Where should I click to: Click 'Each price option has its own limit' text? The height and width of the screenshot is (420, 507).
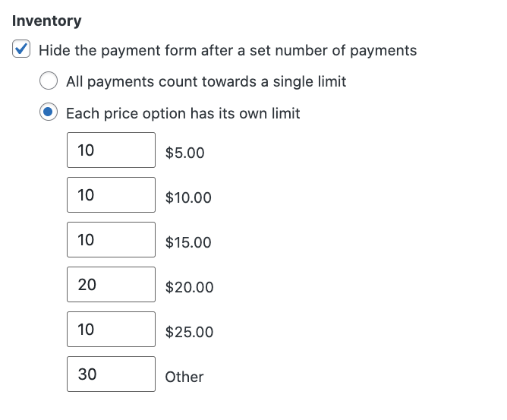coord(183,113)
